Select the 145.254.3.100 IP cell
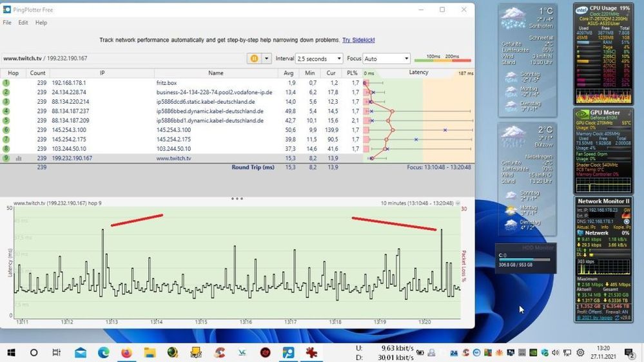This screenshot has height=362, width=644. pyautogui.click(x=69, y=130)
